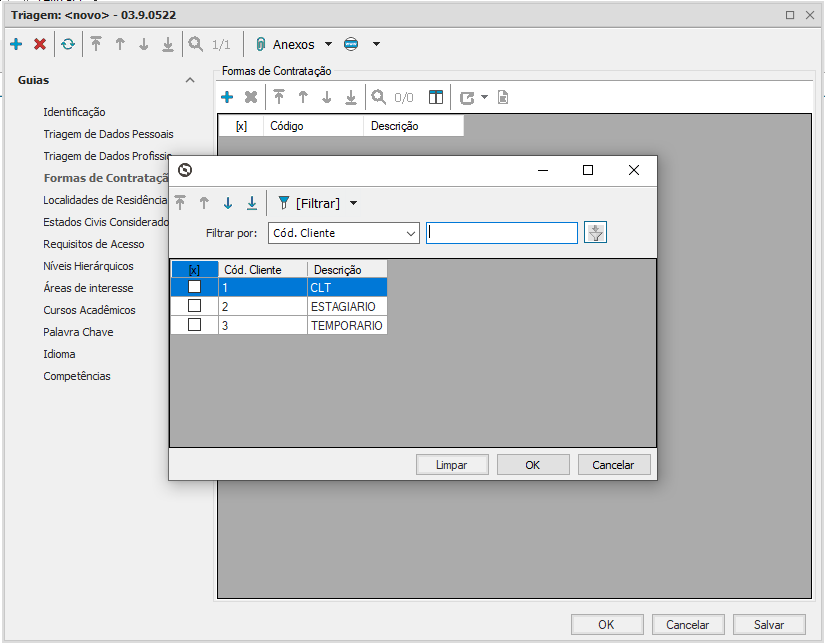Screen dimensions: 825x643
Task: Click the red X delete icon in main toolbar
Action: [40, 44]
